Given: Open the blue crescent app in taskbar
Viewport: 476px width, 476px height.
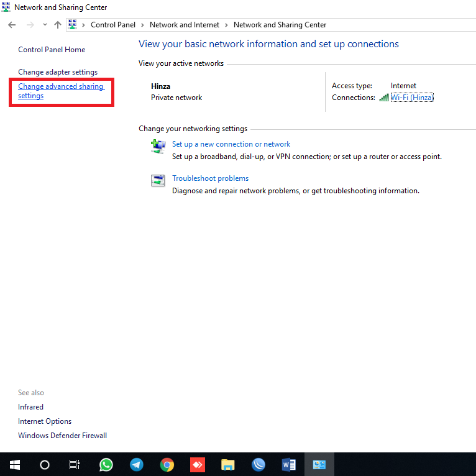Looking at the screenshot, I should [259, 465].
